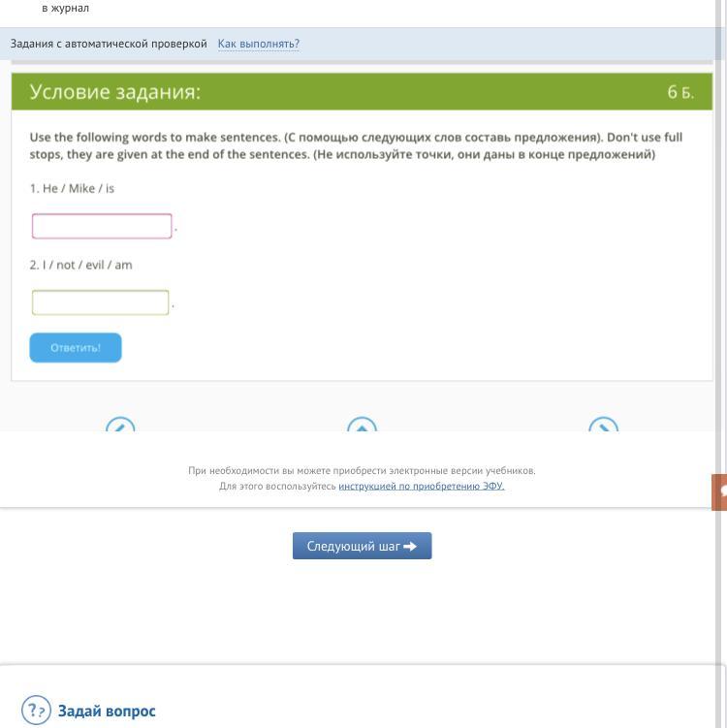Focus the answer field for sentence 1
The height and width of the screenshot is (728, 727).
(102, 226)
